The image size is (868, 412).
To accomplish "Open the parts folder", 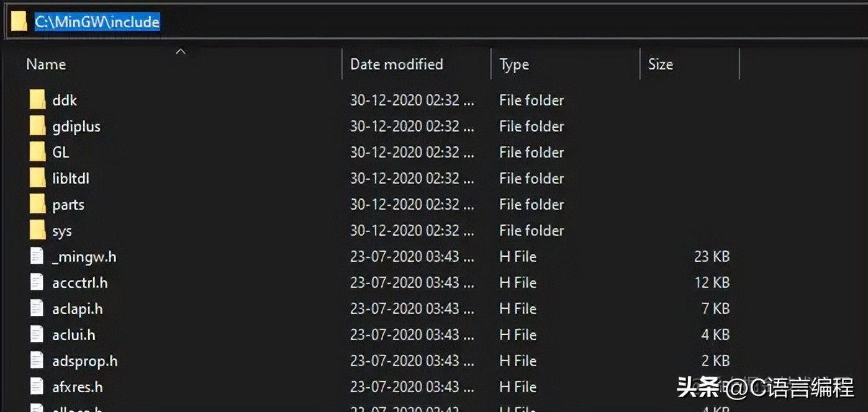I will [68, 204].
